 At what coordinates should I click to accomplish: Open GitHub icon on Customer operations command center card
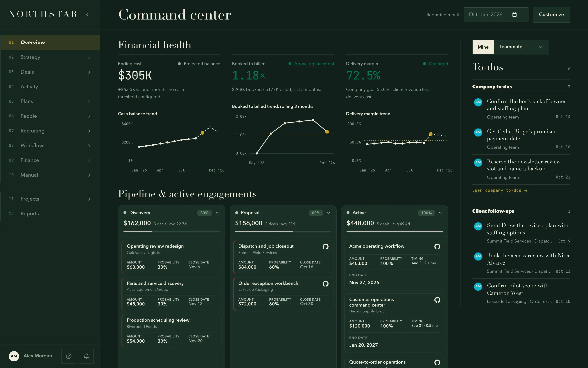[437, 300]
